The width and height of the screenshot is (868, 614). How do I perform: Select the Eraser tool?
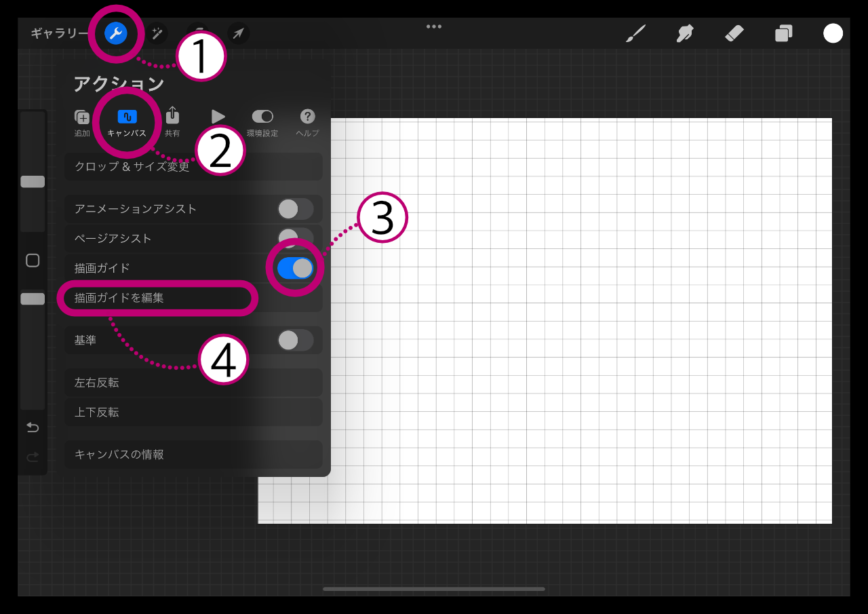coord(734,33)
